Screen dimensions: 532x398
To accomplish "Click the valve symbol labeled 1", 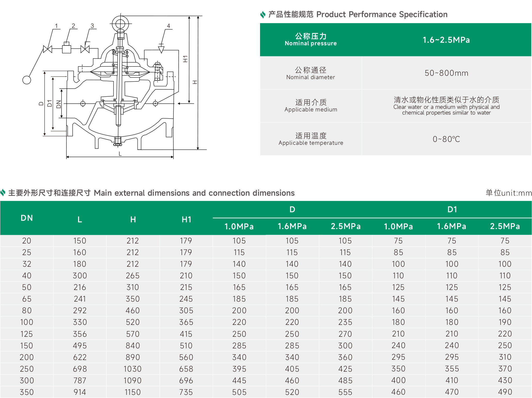I will coord(48,49).
